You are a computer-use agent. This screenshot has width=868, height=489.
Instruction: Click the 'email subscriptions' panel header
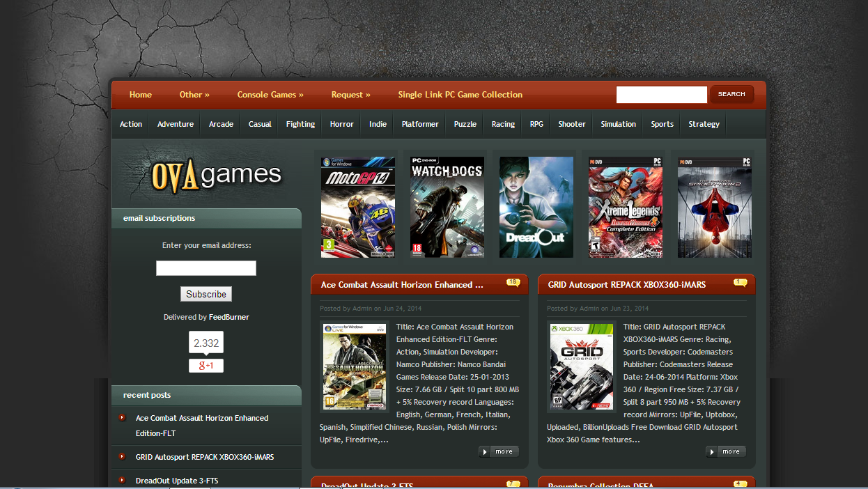click(x=206, y=218)
